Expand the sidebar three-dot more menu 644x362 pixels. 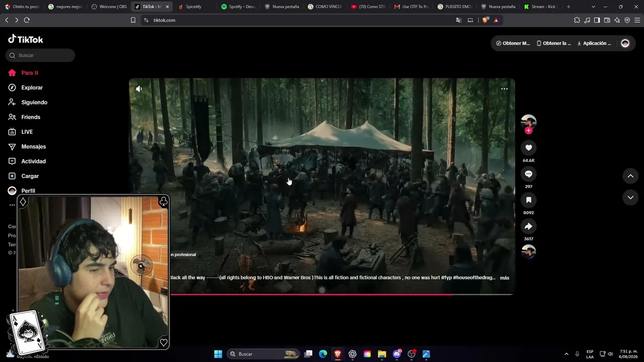pos(12,205)
